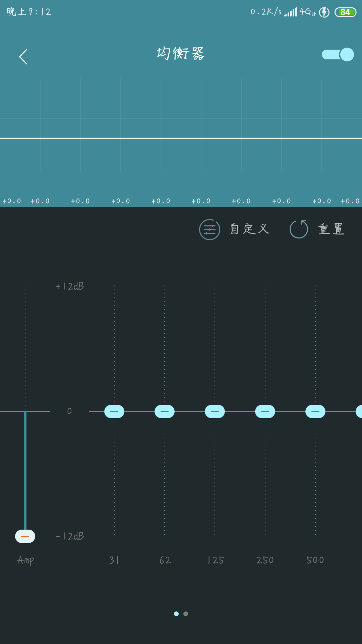Click the 31 Hz band slider knob
The height and width of the screenshot is (644, 362).
pyautogui.click(x=114, y=412)
